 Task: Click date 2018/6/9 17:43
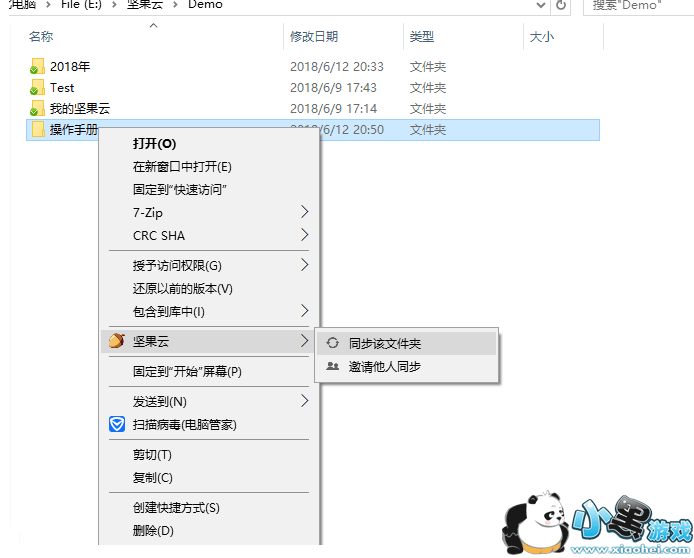pos(333,88)
